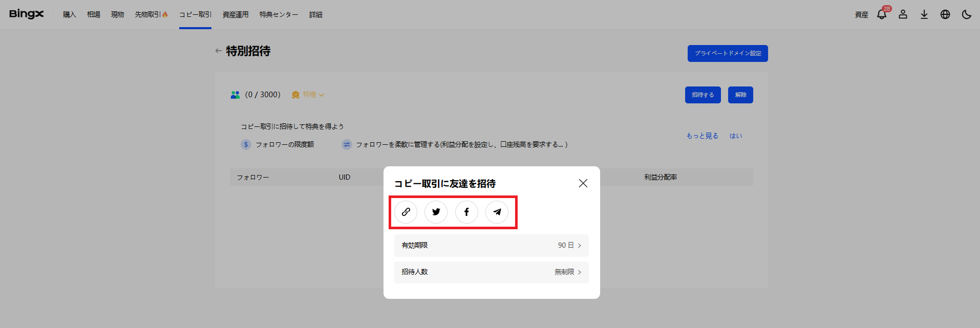This screenshot has height=328, width=980.
Task: Close the invite friends dialog
Action: (583, 183)
